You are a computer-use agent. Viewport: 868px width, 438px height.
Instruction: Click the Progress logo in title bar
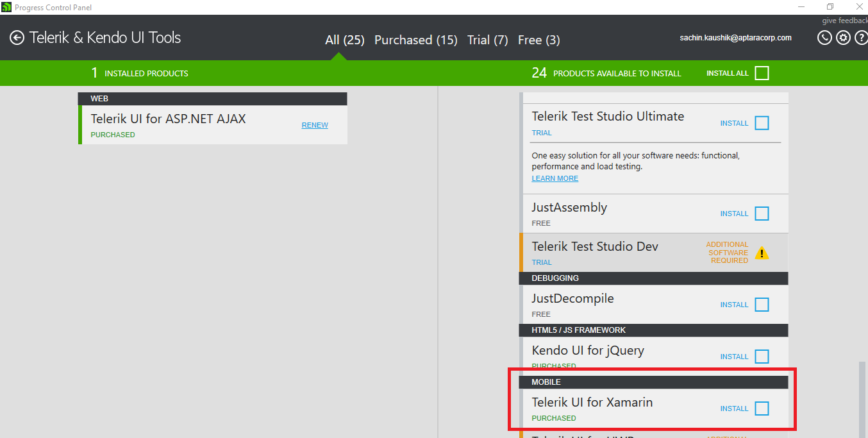click(x=6, y=7)
